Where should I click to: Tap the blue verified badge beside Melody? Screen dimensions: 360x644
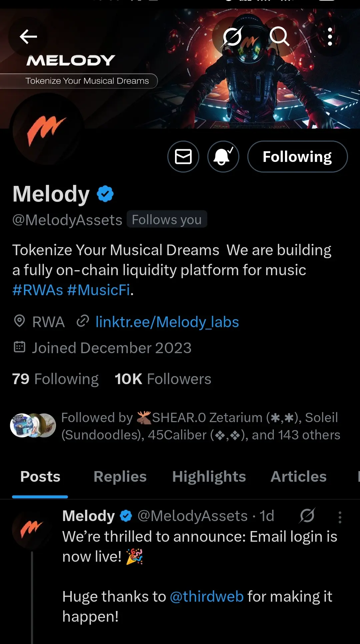click(x=105, y=194)
